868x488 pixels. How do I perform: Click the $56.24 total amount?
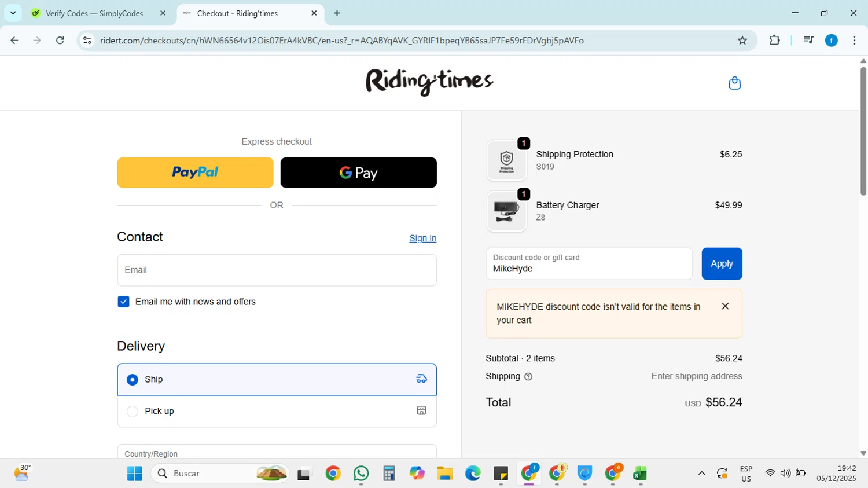723,402
